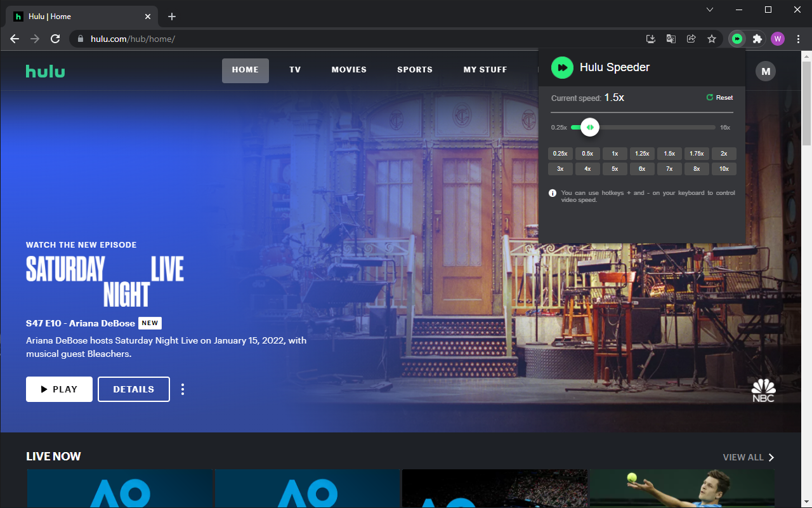Select the 2x speed preset
This screenshot has width=812, height=508.
coord(724,154)
